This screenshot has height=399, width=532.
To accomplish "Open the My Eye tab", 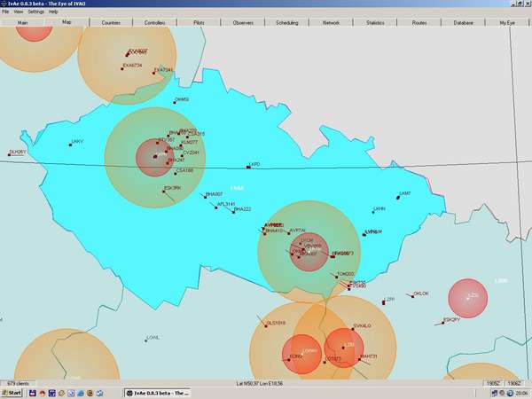I will point(507,23).
